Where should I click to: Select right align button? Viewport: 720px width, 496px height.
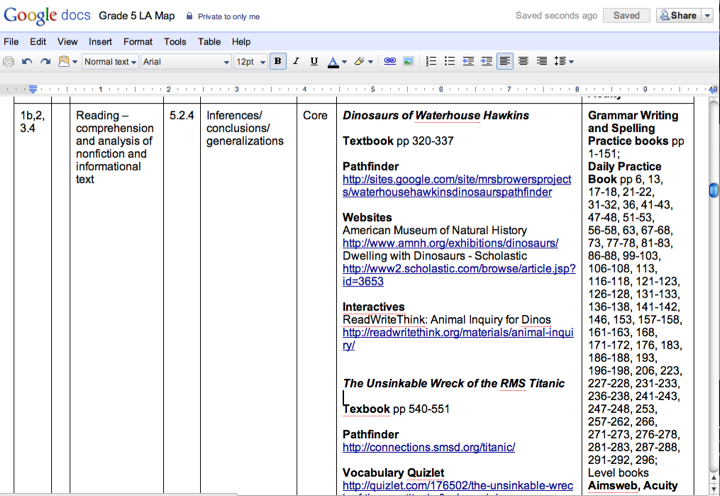[542, 61]
